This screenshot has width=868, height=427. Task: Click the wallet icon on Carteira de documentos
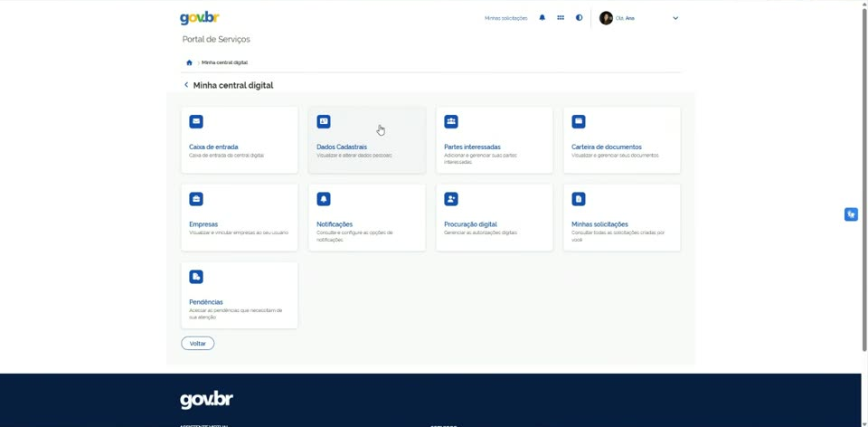pos(579,122)
